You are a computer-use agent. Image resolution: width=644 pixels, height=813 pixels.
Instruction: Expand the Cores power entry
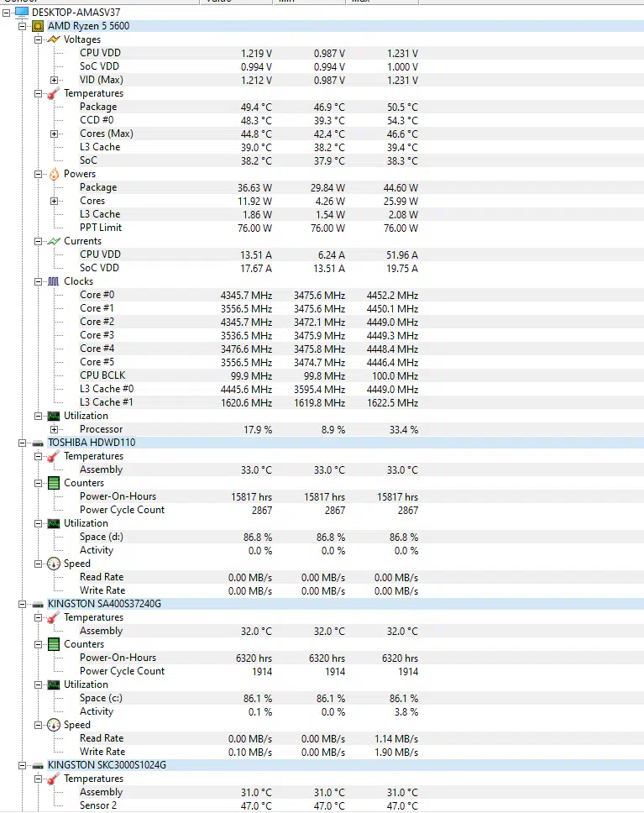click(x=54, y=202)
